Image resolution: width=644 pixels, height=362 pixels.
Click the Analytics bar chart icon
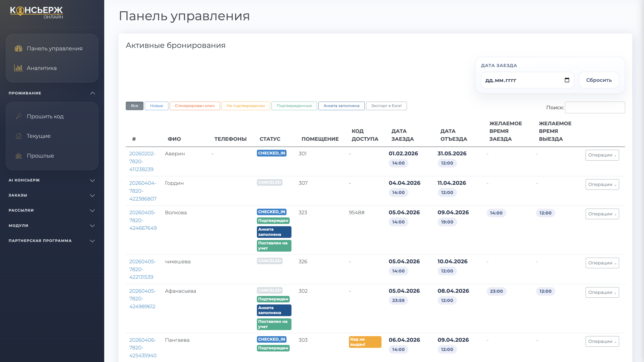(18, 68)
